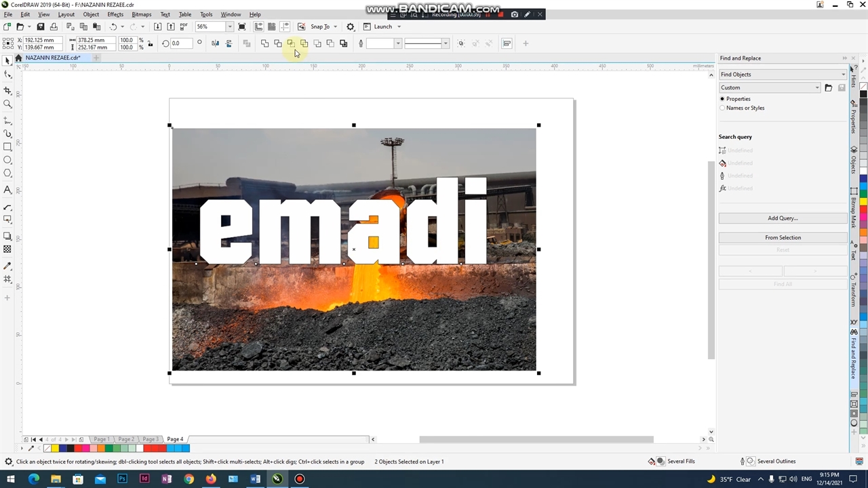Choose the Ellipse tool
This screenshot has width=868, height=488.
pos(7,160)
